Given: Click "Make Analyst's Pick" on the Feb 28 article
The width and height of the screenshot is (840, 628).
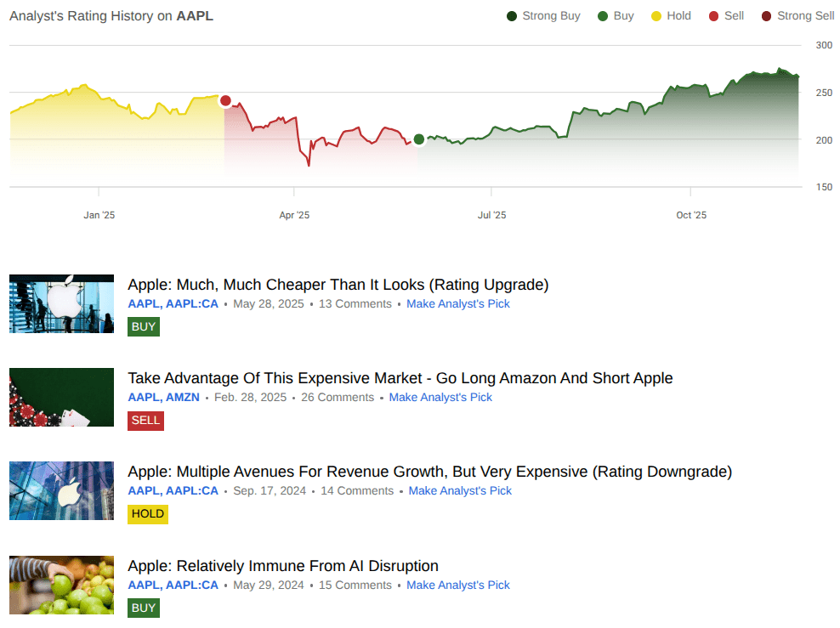Looking at the screenshot, I should [x=440, y=397].
